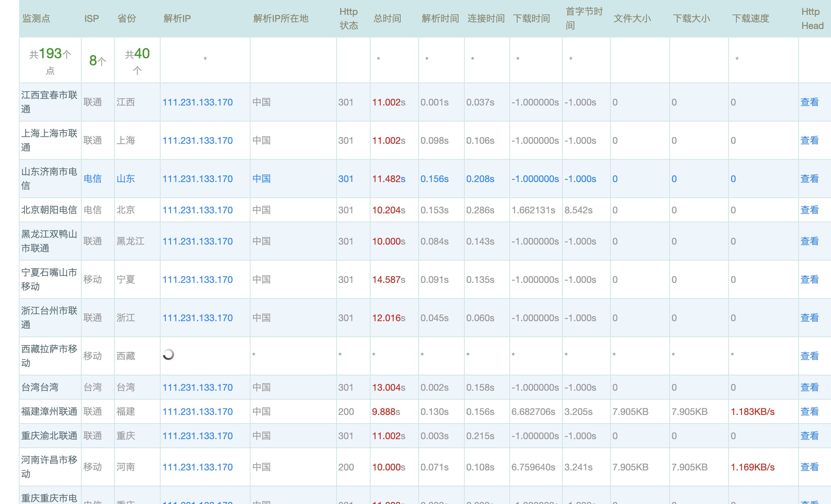This screenshot has width=831, height=504.
Task: Click IP 111.231.133.170 in 福建漳州联通 row
Action: point(197,411)
